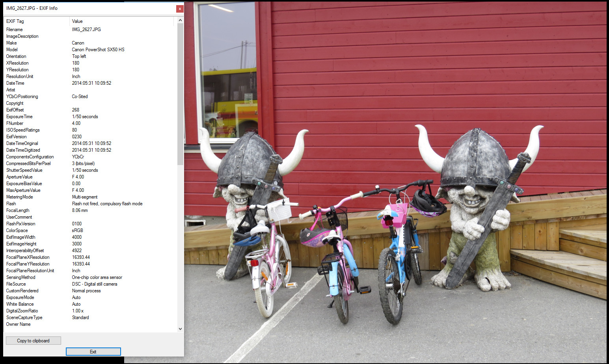Click the "IMG_2627.JPG" filename value in the list
Image resolution: width=609 pixels, height=364 pixels.
(86, 30)
